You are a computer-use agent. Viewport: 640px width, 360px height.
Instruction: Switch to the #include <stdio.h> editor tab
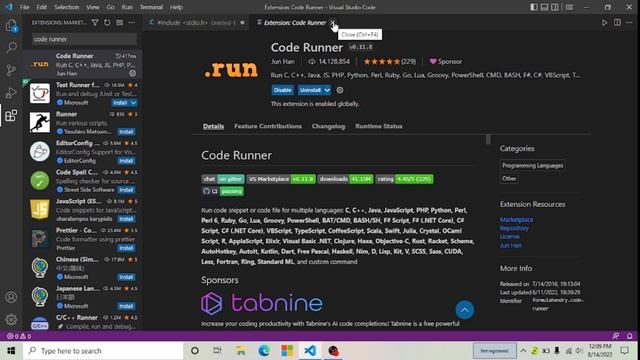coord(197,22)
